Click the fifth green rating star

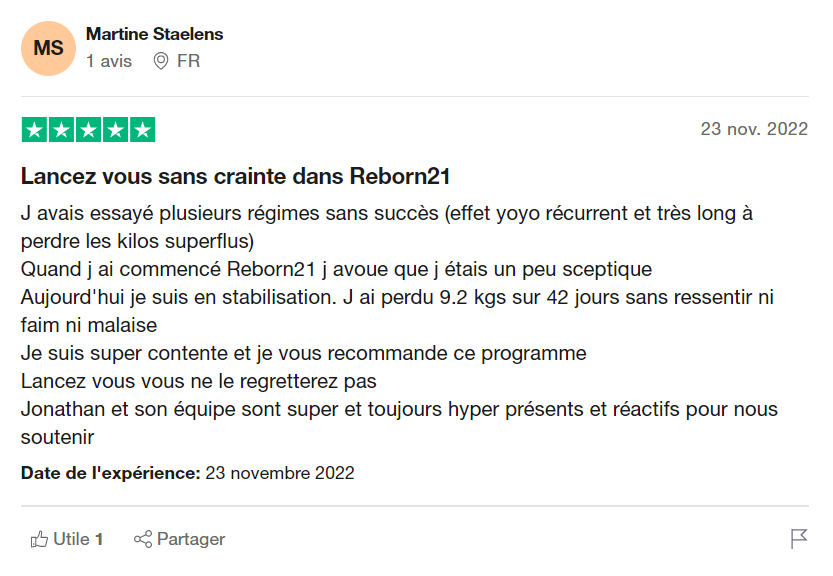click(142, 129)
